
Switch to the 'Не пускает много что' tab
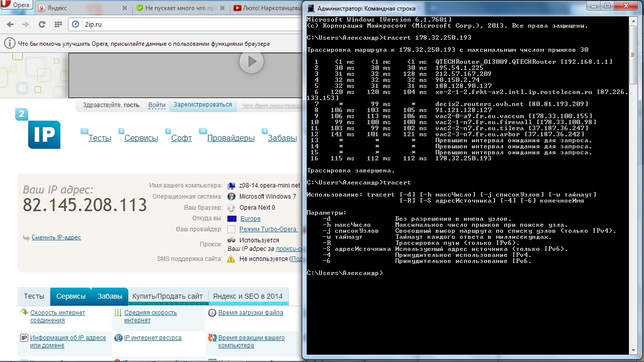pyautogui.click(x=181, y=8)
